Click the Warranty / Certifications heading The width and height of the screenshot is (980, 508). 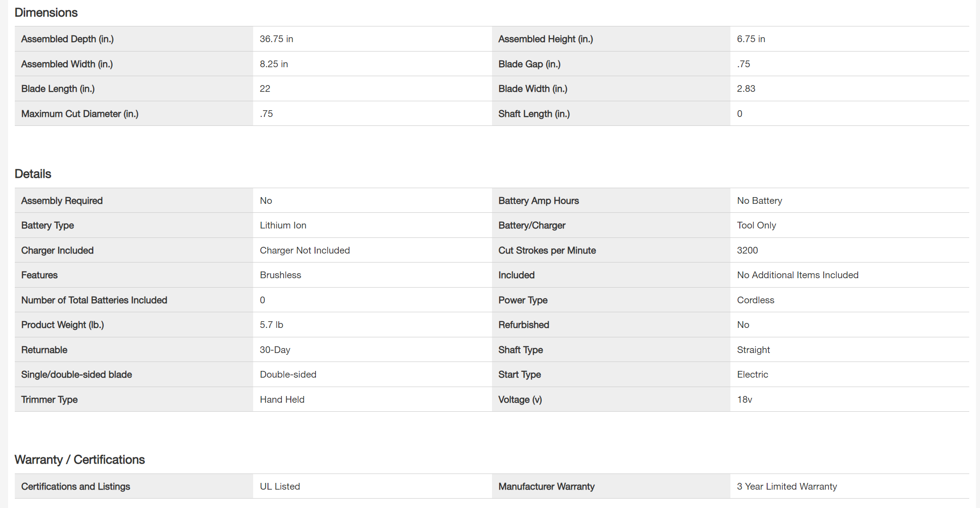coord(80,460)
